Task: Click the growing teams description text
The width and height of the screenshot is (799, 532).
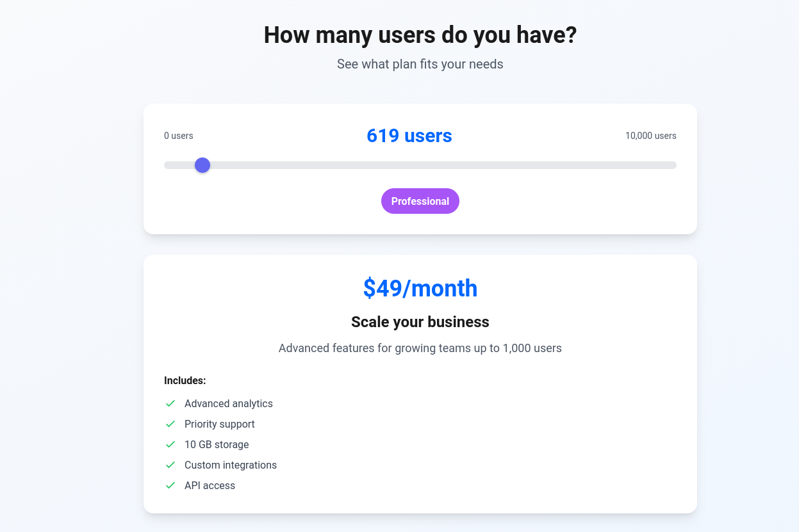Action: click(420, 348)
